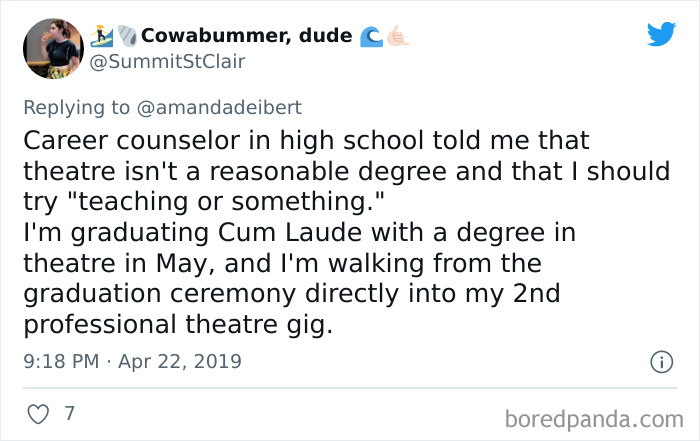Open the tweet info circle icon
Image resolution: width=700 pixels, height=441 pixels.
(659, 361)
